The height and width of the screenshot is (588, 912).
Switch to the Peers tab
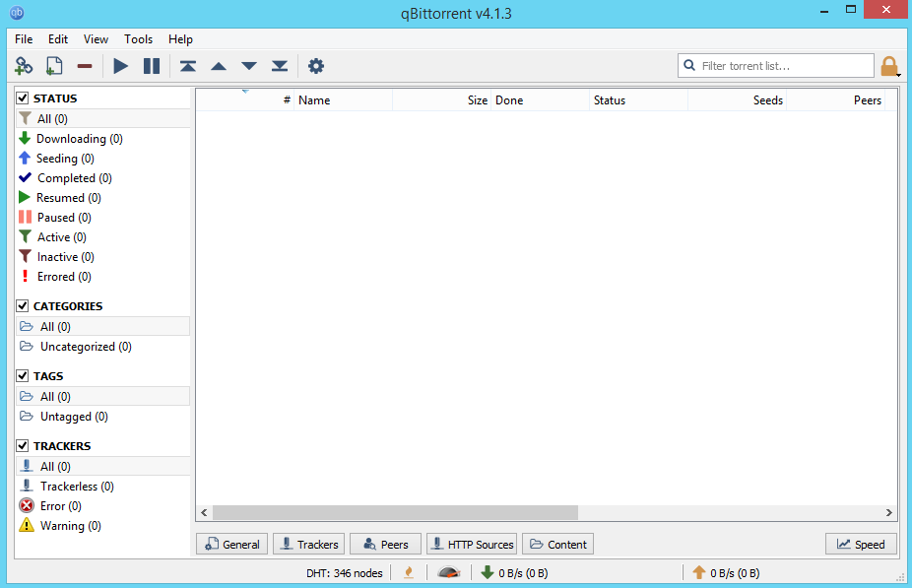(x=386, y=545)
